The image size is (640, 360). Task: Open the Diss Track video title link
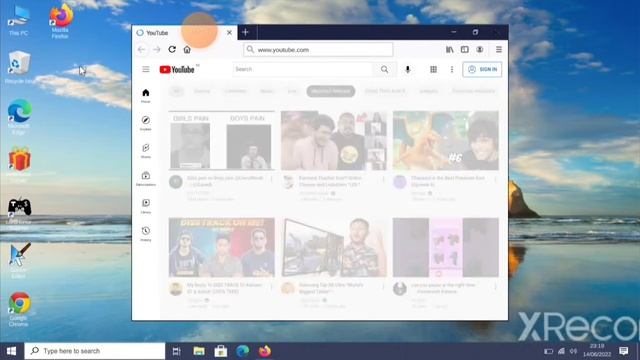click(224, 288)
